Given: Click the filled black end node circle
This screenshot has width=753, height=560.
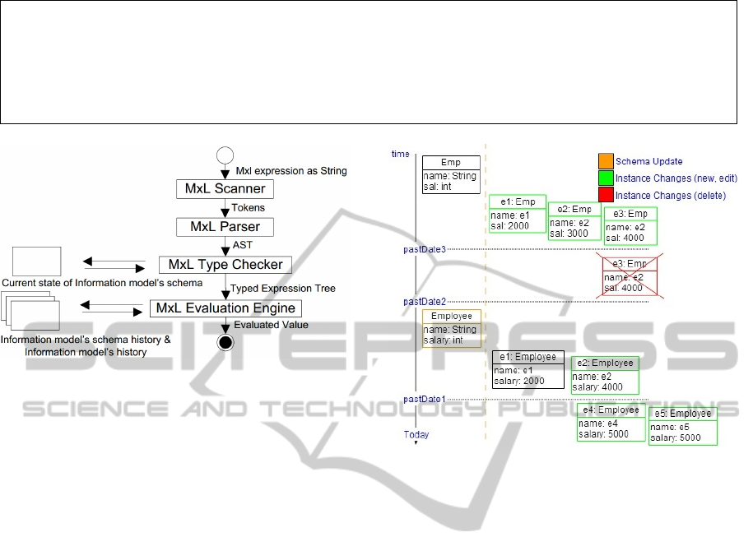Looking at the screenshot, I should click(224, 341).
